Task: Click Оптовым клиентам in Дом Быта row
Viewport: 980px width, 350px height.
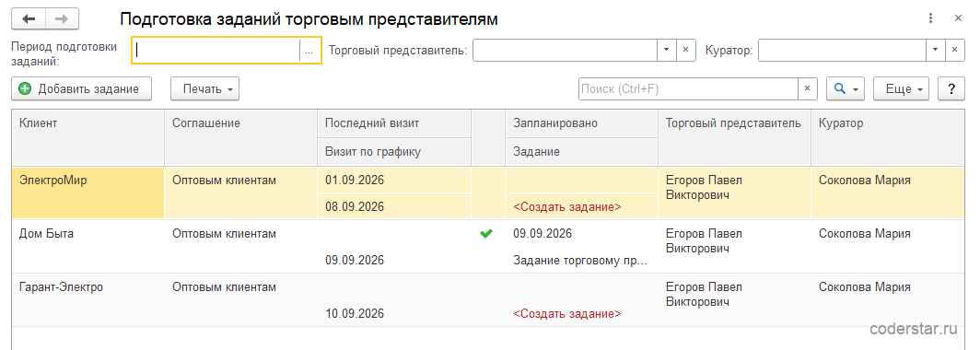Action: [x=224, y=234]
